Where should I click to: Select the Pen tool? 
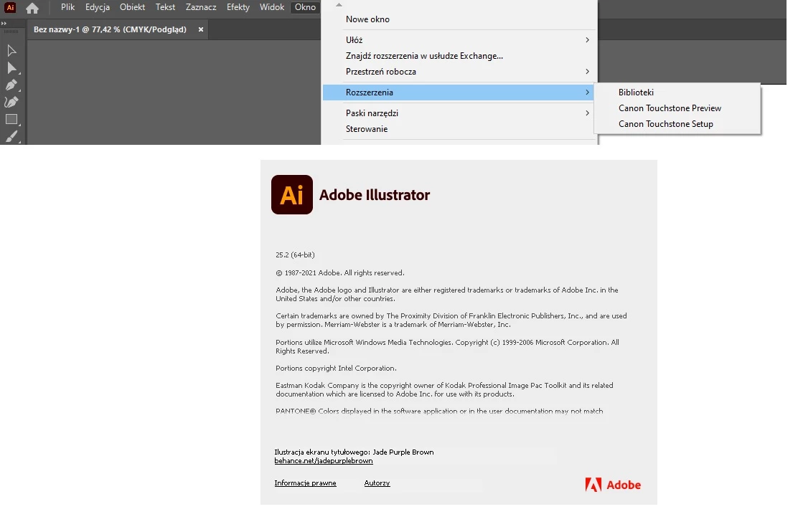click(x=11, y=85)
